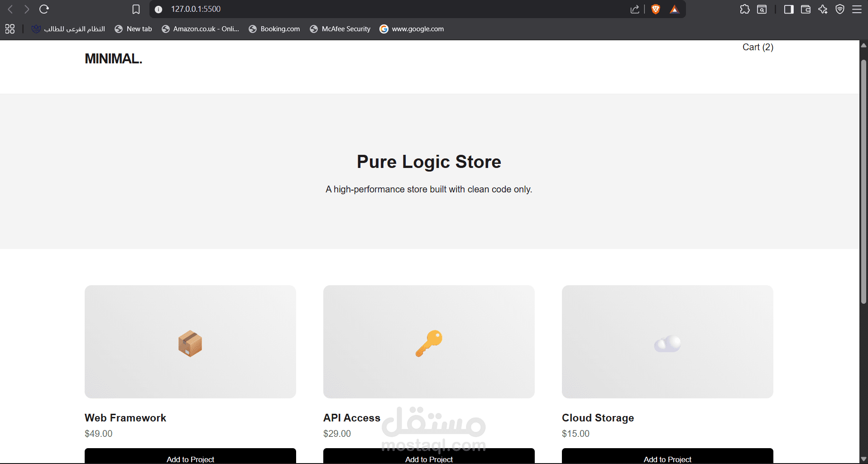Add Cloud Storage to project
Image resolution: width=868 pixels, height=464 pixels.
pos(667,456)
